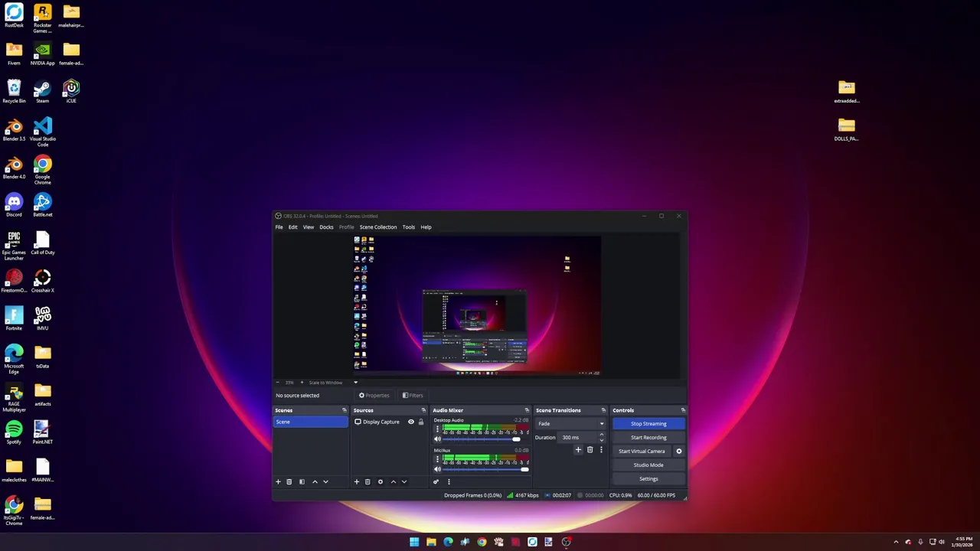Zoom in the preview with plus icon

[x=301, y=383]
